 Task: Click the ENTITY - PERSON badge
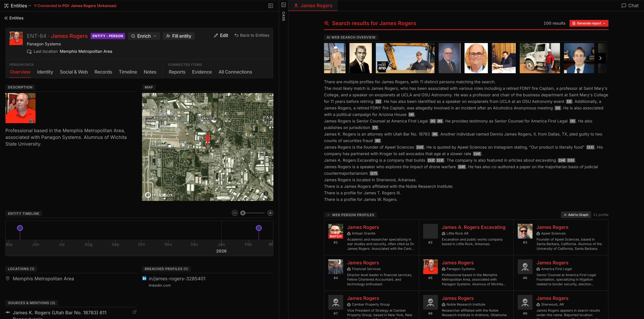(x=108, y=36)
